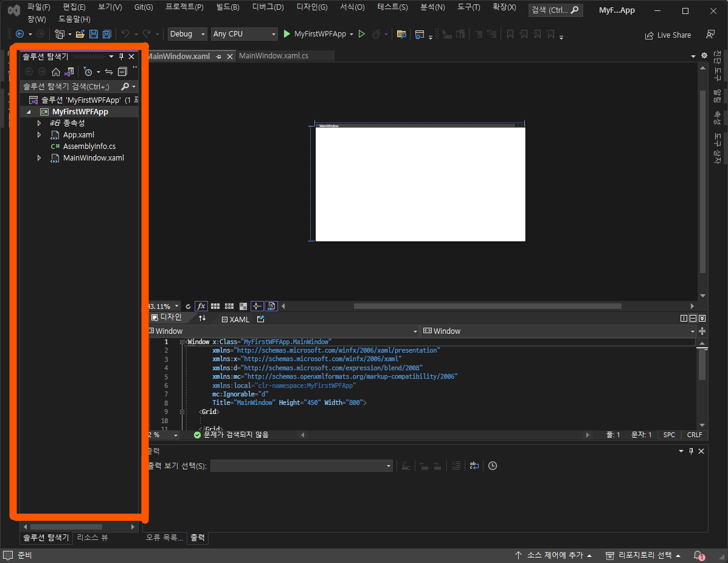
Task: Expand the MainWindow.xaml tree node
Action: click(39, 158)
